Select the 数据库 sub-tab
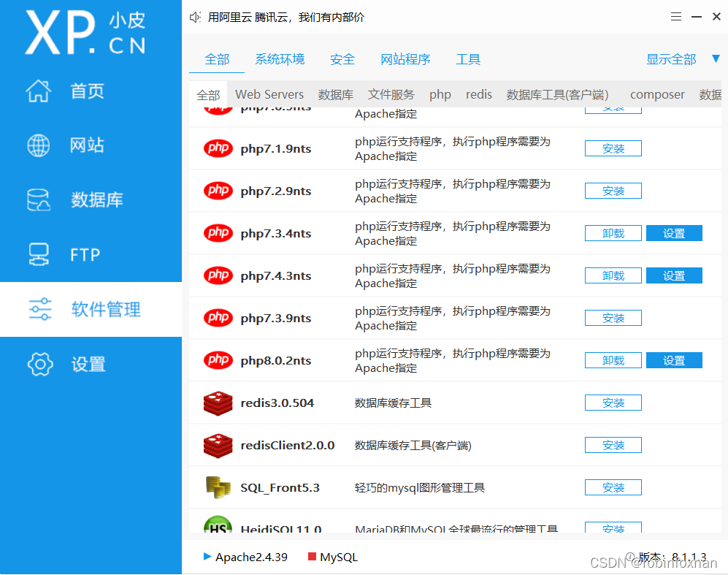 (336, 94)
